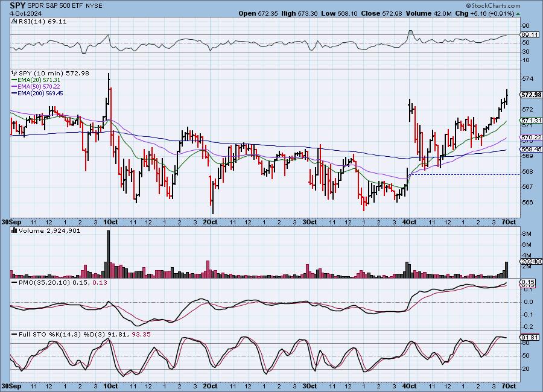Select the SPY ticker title
This screenshot has width=543, height=392.
[17, 5]
